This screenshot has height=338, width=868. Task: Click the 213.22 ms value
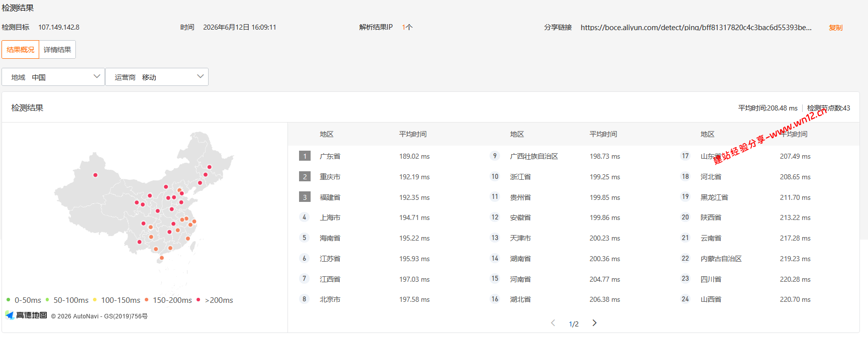(x=795, y=217)
